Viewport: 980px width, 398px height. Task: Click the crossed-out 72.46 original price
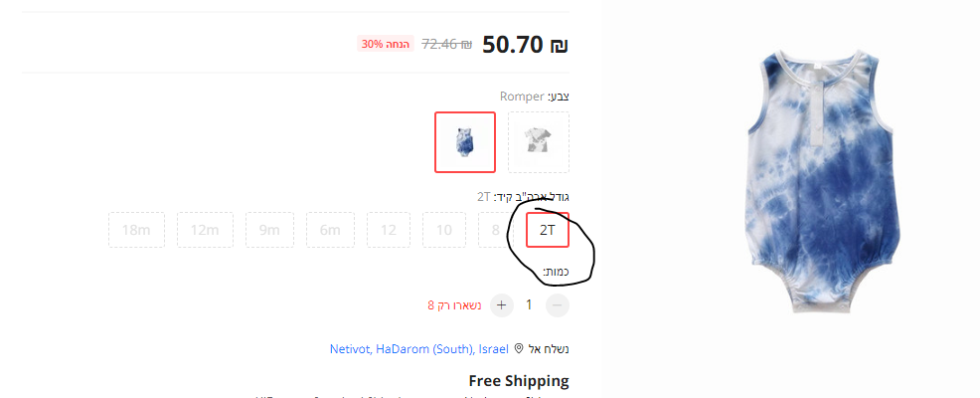[447, 44]
